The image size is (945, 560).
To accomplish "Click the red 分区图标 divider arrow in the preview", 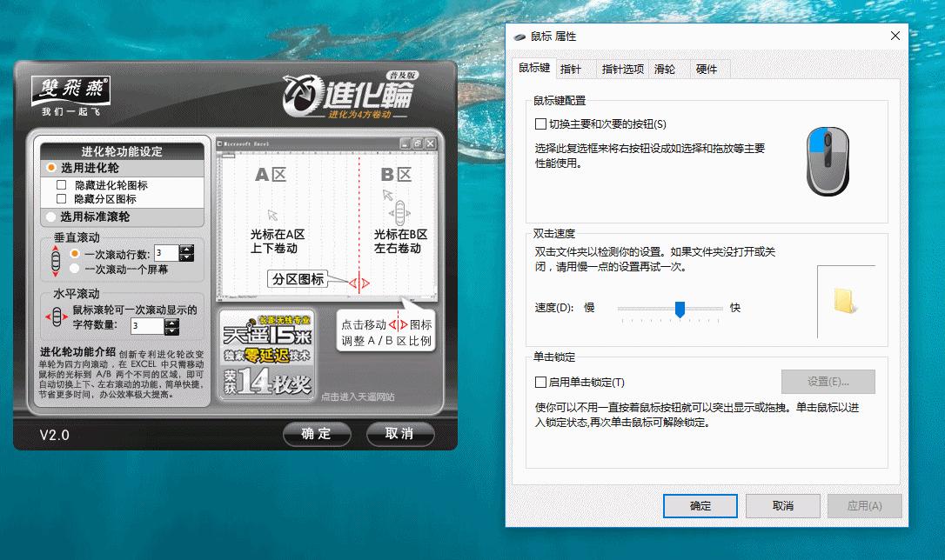I will coord(358,283).
